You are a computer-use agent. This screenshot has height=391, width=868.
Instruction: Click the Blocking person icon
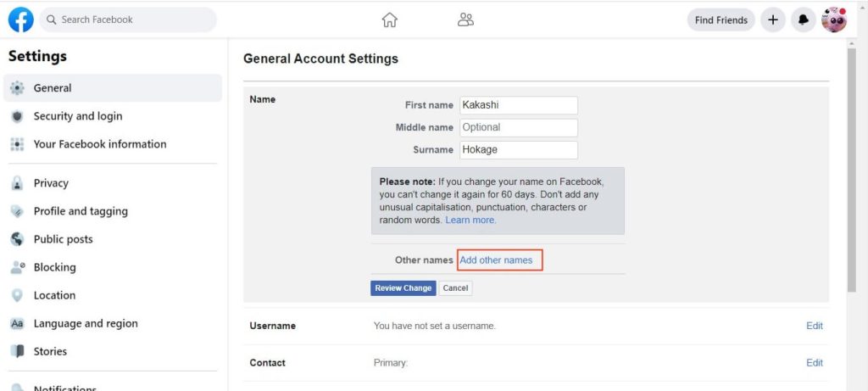18,267
